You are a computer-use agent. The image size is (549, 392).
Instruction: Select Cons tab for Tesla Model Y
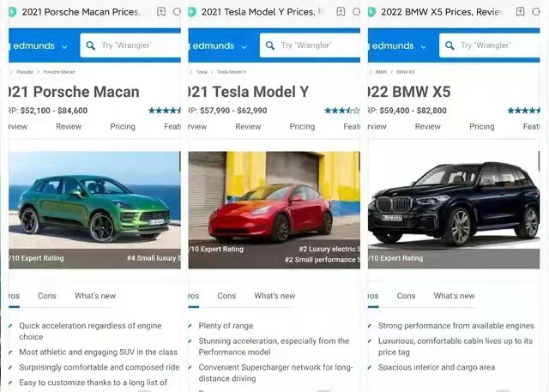226,296
